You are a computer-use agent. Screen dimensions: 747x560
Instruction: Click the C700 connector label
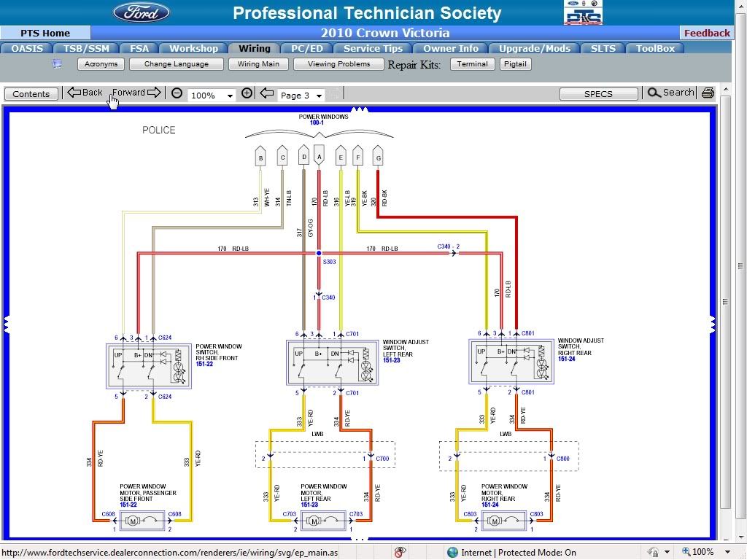[x=382, y=459]
